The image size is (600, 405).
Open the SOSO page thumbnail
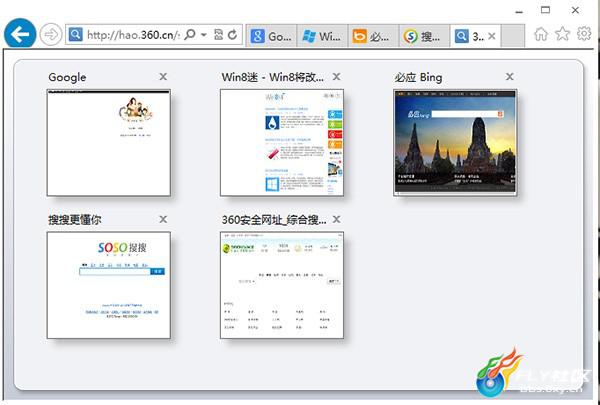109,285
